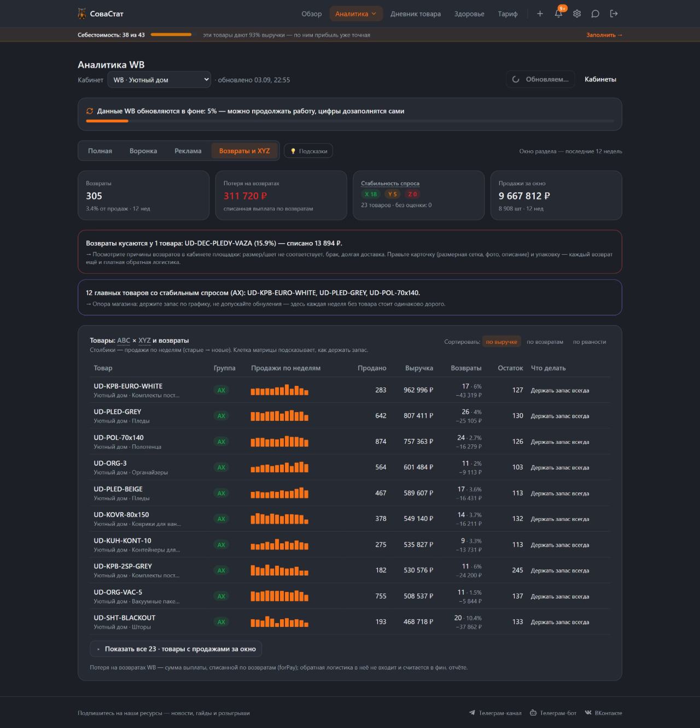Viewport: 700px width, 728px height.
Task: Toggle the Подсказки hints button
Action: point(308,151)
